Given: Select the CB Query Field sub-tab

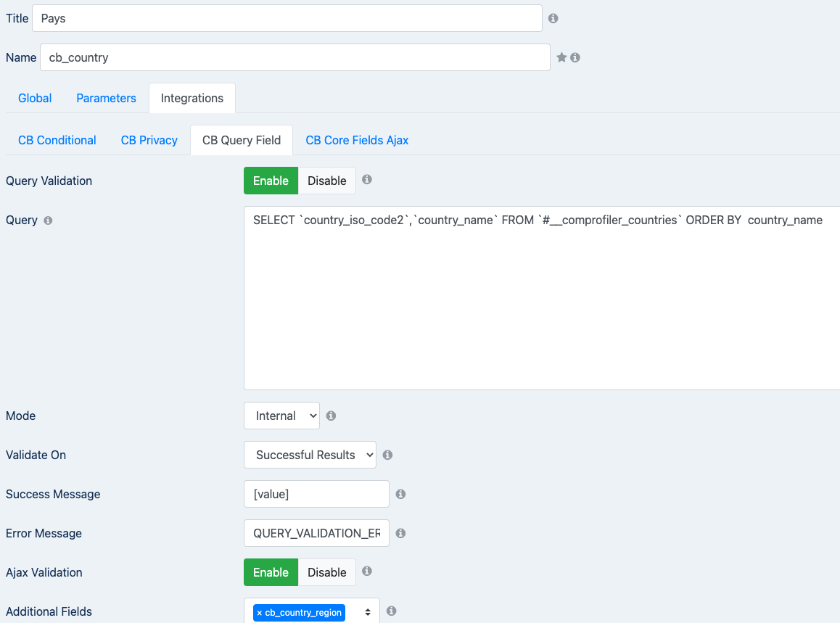Looking at the screenshot, I should pyautogui.click(x=242, y=141).
